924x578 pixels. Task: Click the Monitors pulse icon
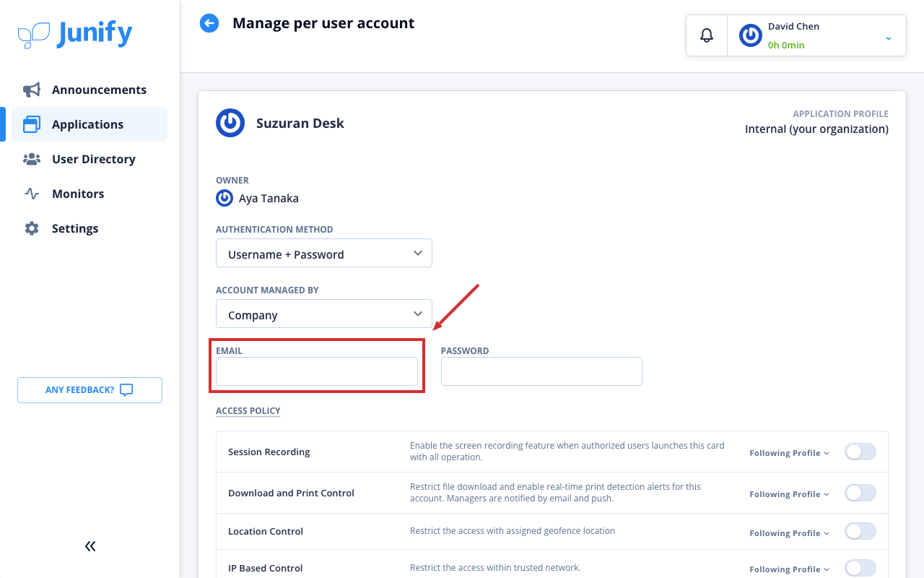tap(32, 194)
